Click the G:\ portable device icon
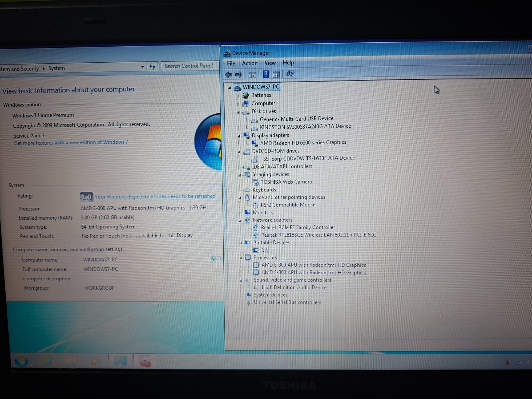 coord(256,250)
